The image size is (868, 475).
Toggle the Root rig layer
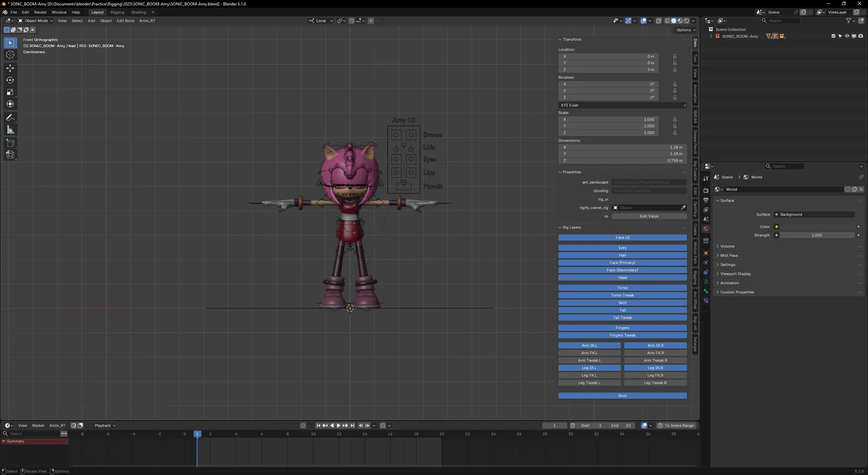(622, 396)
